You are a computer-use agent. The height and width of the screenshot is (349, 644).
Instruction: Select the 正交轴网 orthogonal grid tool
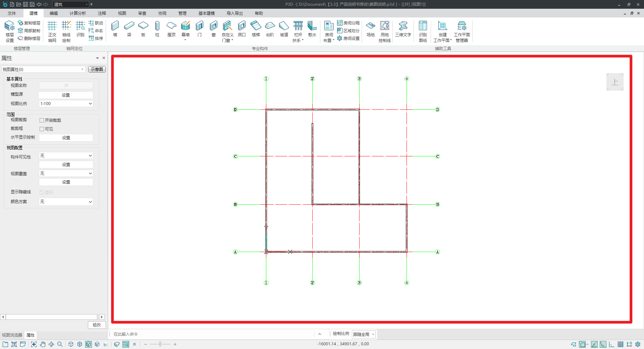pyautogui.click(x=52, y=32)
